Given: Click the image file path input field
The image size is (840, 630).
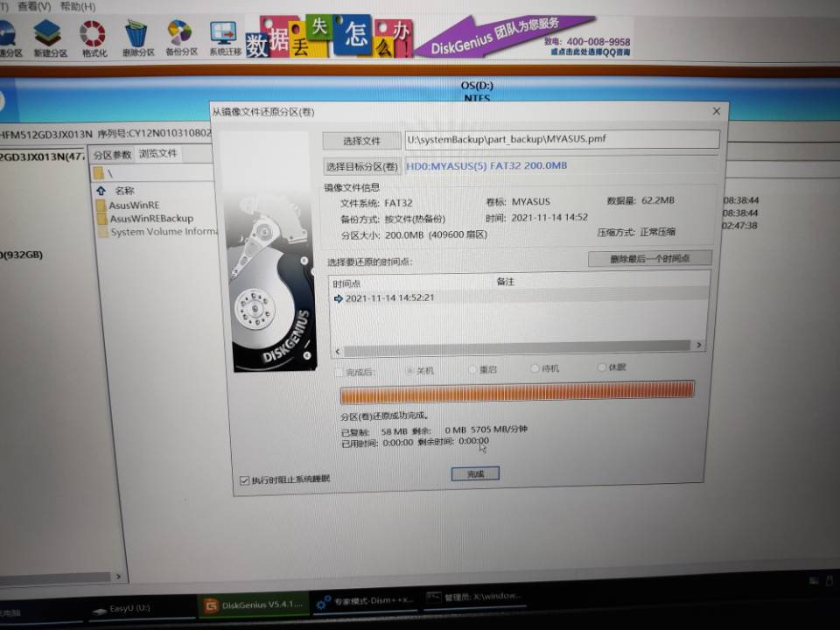Looking at the screenshot, I should coord(562,139).
